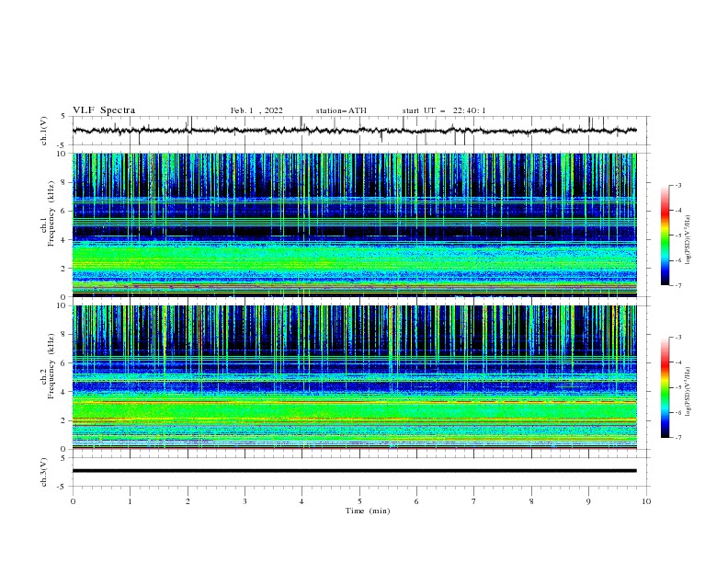This screenshot has height=563, width=728.
Task: Click the "3" tick on the time axis
Action: tap(245, 501)
